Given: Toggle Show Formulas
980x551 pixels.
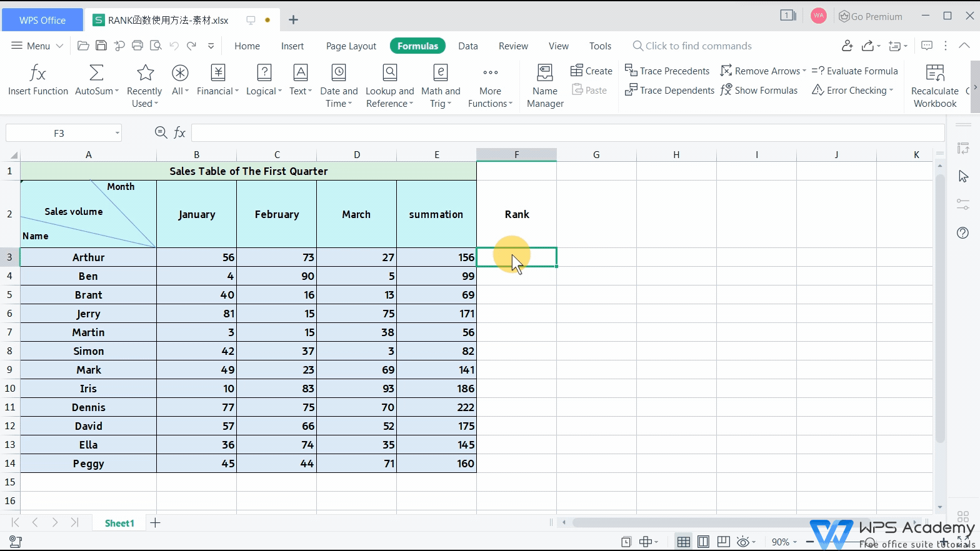Looking at the screenshot, I should pos(759,91).
